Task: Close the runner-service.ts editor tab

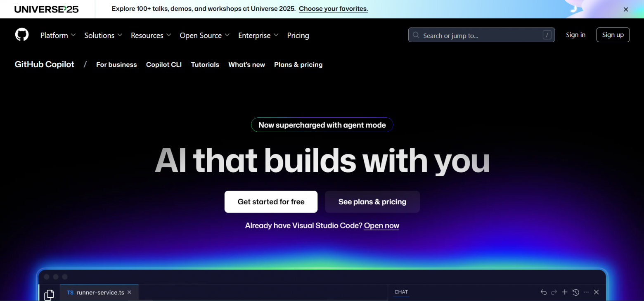Action: pos(129,292)
